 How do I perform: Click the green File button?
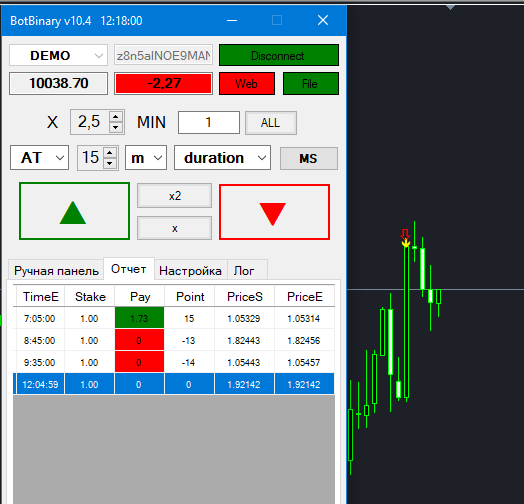pyautogui.click(x=311, y=83)
